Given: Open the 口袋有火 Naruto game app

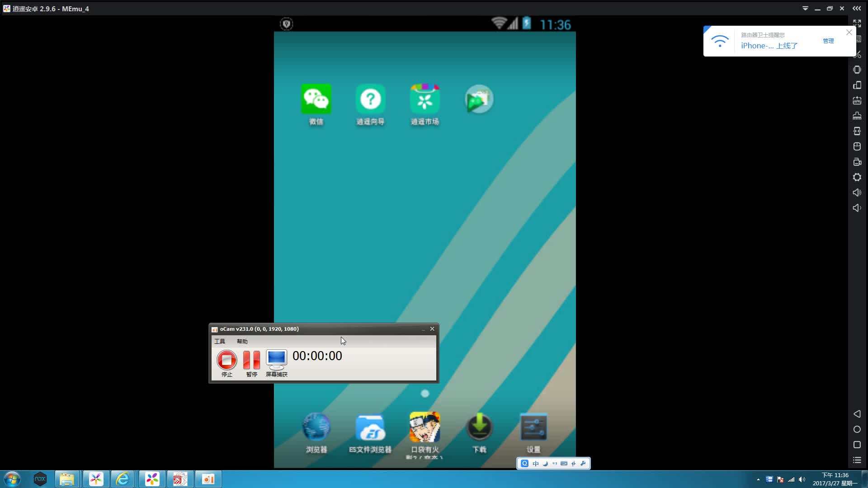Looking at the screenshot, I should (425, 427).
